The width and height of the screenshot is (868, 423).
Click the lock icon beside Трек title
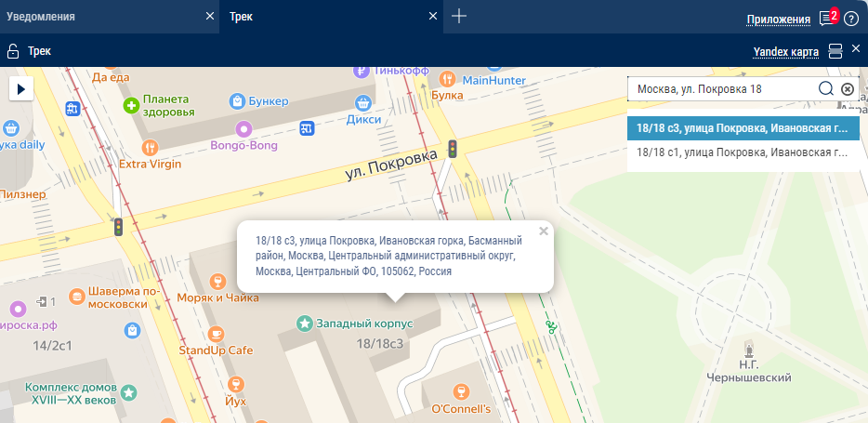[13, 51]
